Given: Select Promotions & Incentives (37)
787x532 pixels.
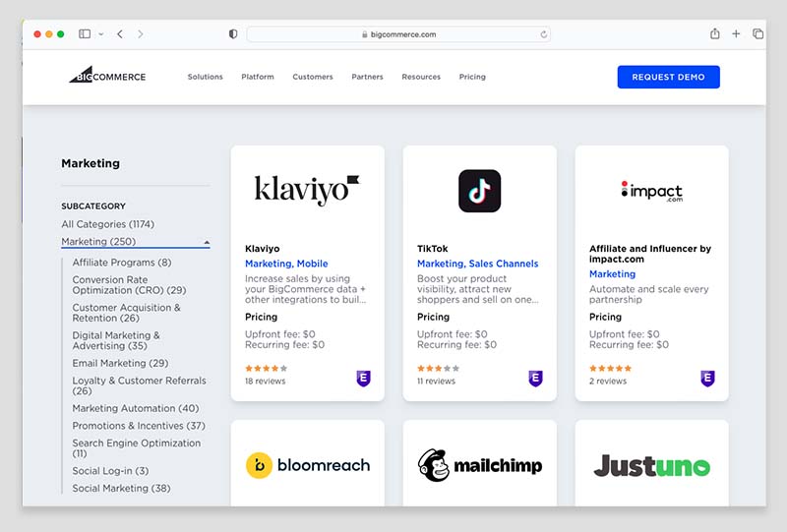Looking at the screenshot, I should pos(139,426).
